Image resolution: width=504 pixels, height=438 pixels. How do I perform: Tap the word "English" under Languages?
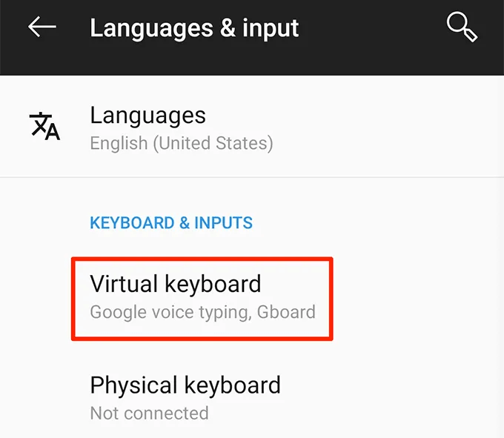(119, 142)
